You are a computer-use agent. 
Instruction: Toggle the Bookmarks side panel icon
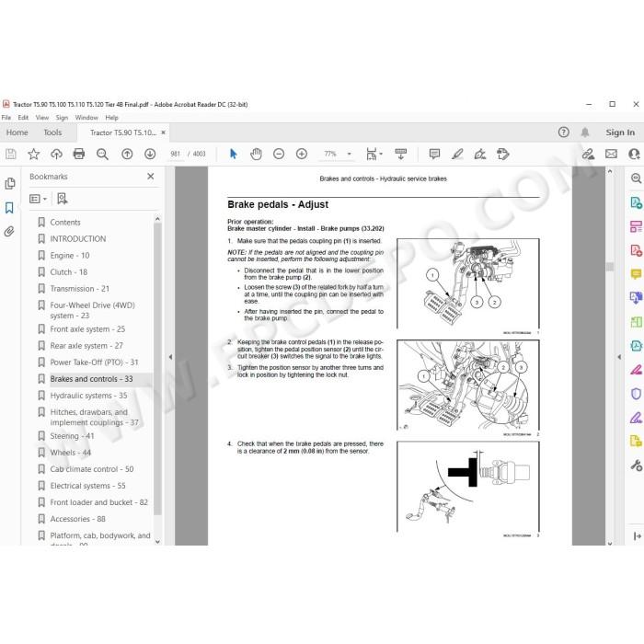(9, 208)
